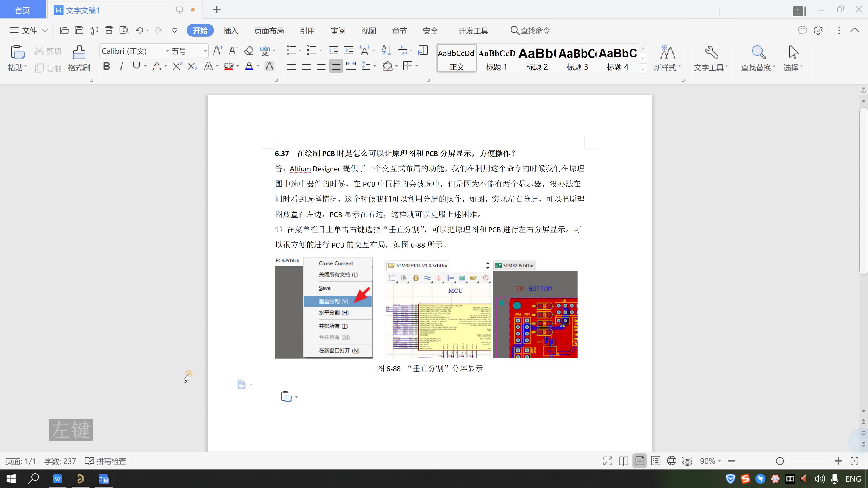Switch to the 页面布局 tab
Viewport: 868px width, 488px height.
click(x=269, y=31)
